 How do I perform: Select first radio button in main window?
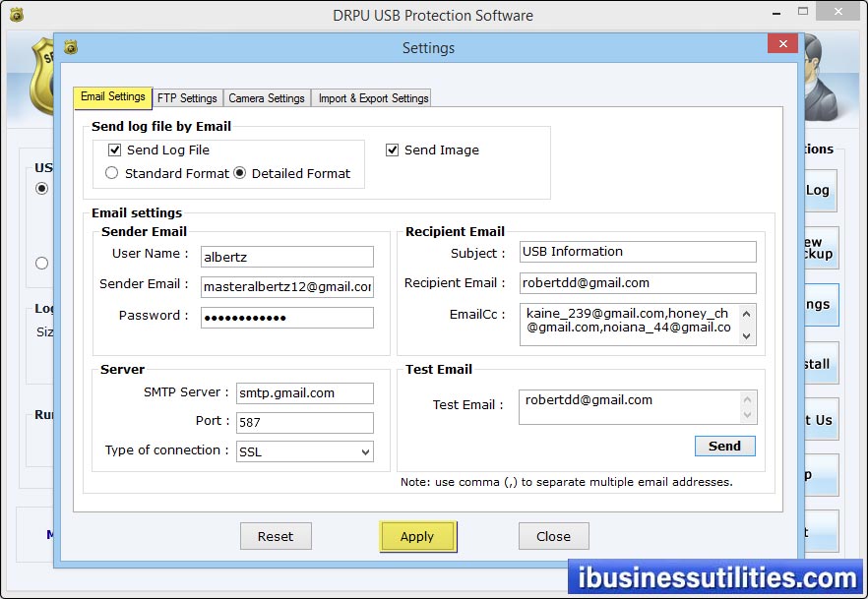pyautogui.click(x=42, y=189)
